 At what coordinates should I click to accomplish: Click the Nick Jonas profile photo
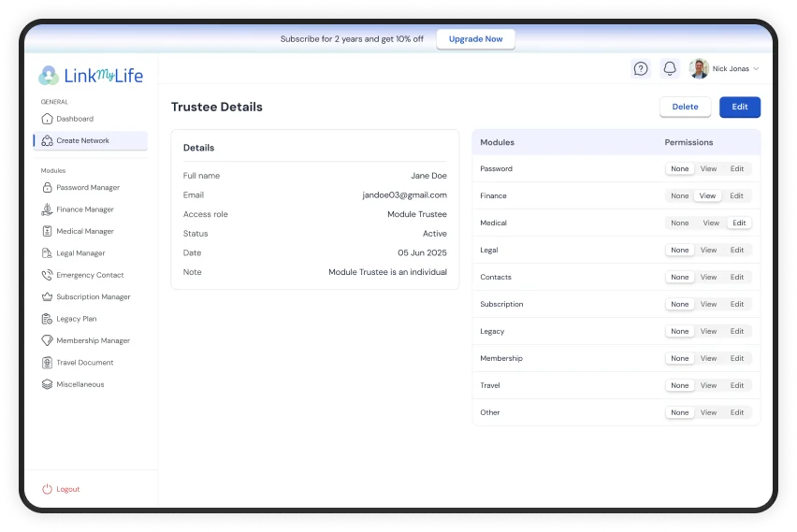click(x=699, y=68)
